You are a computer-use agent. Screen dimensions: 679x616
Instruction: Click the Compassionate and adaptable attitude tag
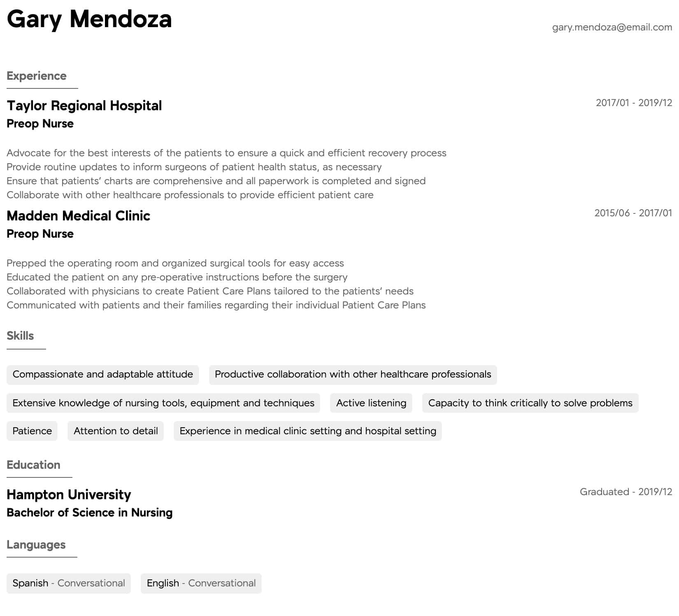point(102,375)
